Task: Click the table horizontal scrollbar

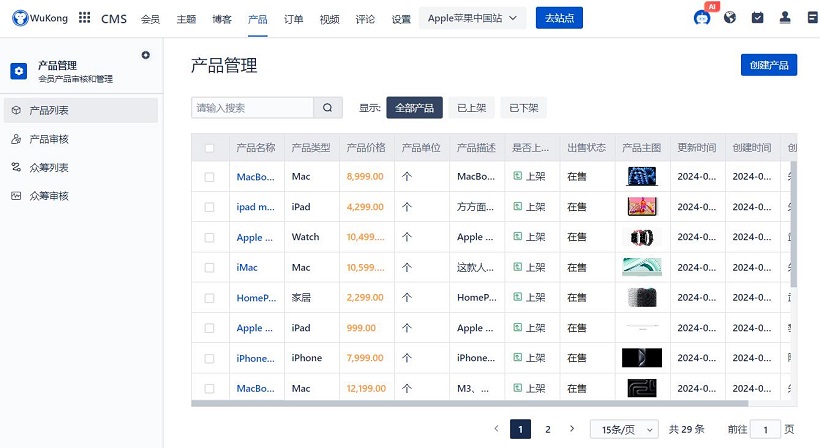Action: pyautogui.click(x=470, y=404)
